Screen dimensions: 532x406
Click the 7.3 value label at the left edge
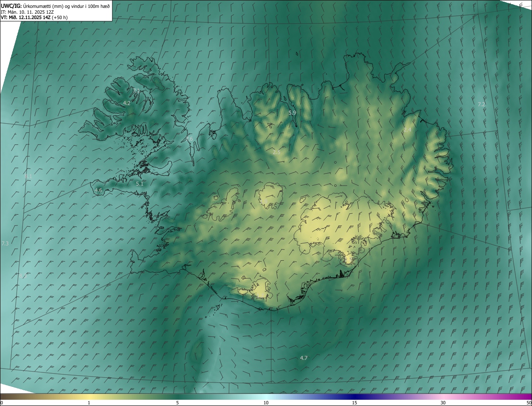click(x=5, y=243)
